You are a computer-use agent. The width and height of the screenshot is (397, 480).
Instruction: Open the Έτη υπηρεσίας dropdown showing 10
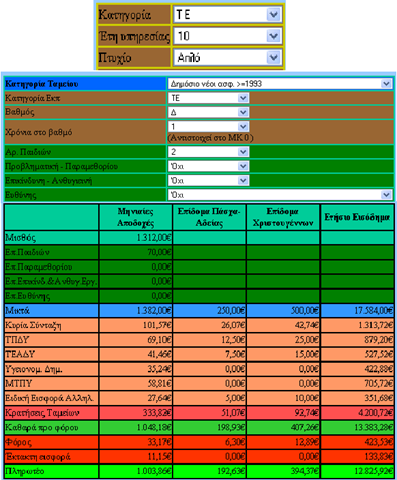point(228,36)
